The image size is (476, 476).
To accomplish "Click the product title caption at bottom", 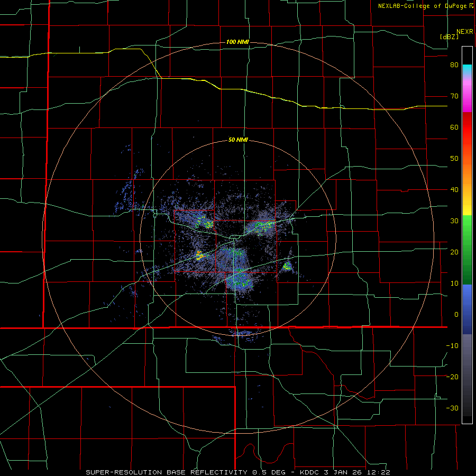I will click(x=238, y=472).
